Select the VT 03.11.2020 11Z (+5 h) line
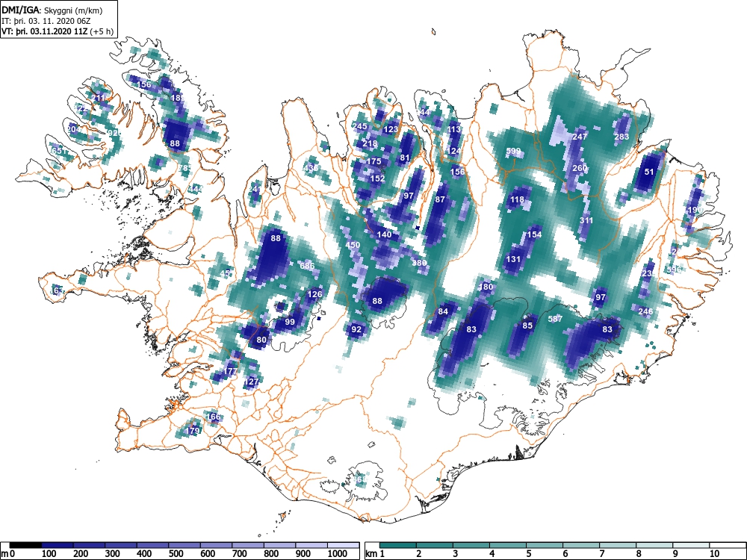747x560 pixels. [x=58, y=31]
